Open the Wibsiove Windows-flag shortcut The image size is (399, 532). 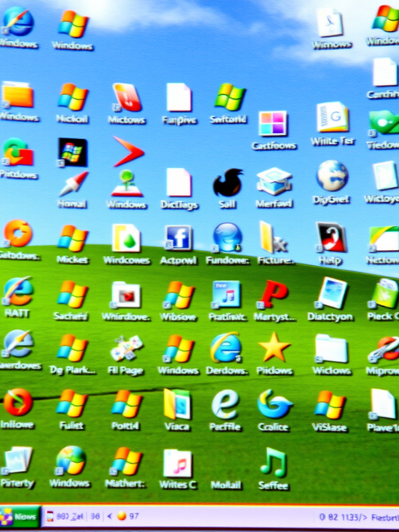pyautogui.click(x=179, y=295)
